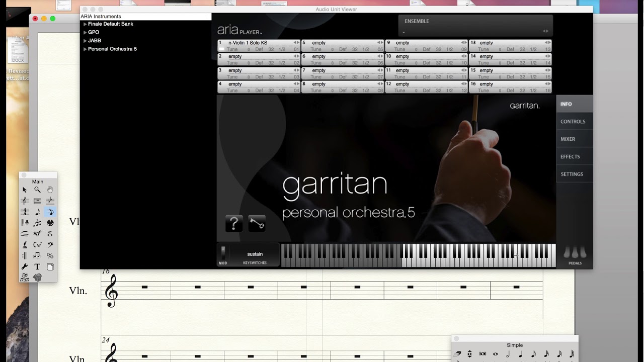
Task: Select the Text T tool
Action: tap(37, 267)
